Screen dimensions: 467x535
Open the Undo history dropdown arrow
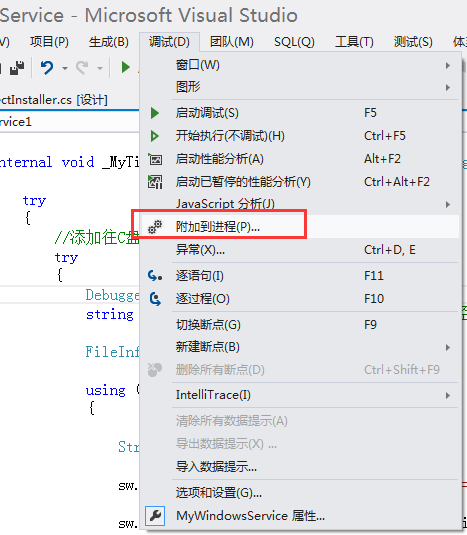[x=64, y=68]
